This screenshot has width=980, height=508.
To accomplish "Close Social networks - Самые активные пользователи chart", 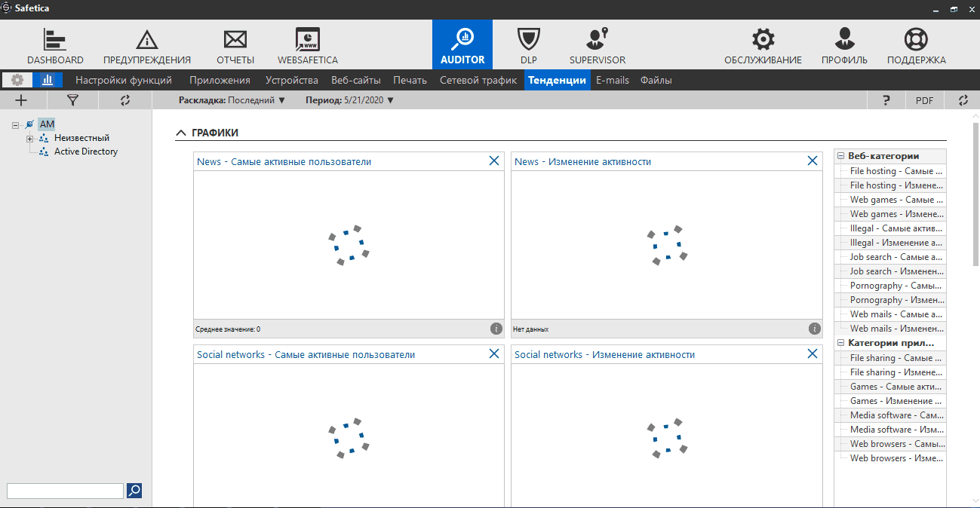I will pos(494,353).
